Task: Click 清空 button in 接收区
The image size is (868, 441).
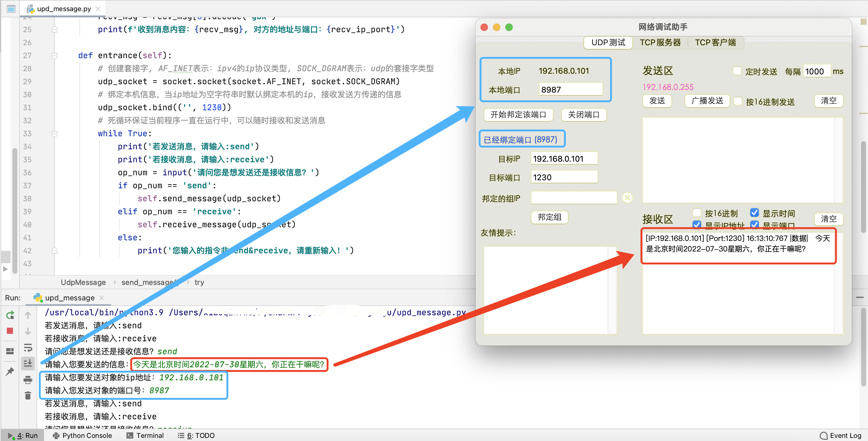Action: [829, 219]
